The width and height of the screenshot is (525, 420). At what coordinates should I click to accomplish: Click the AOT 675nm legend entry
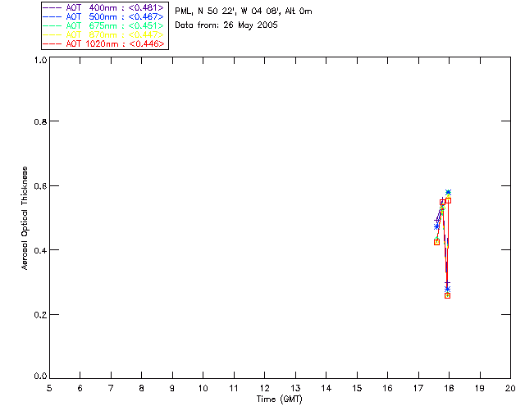coord(103,25)
